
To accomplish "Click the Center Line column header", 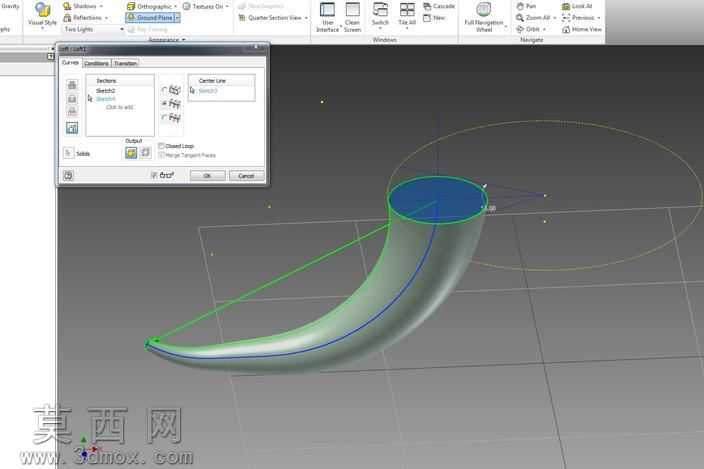I will (221, 81).
